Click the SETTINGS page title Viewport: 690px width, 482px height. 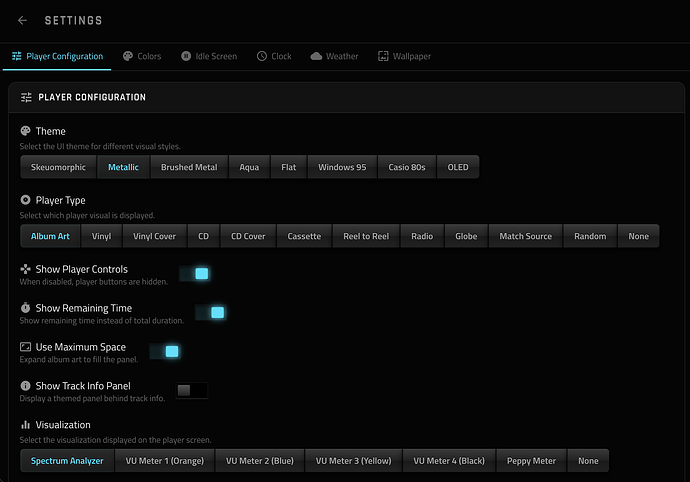click(x=73, y=20)
